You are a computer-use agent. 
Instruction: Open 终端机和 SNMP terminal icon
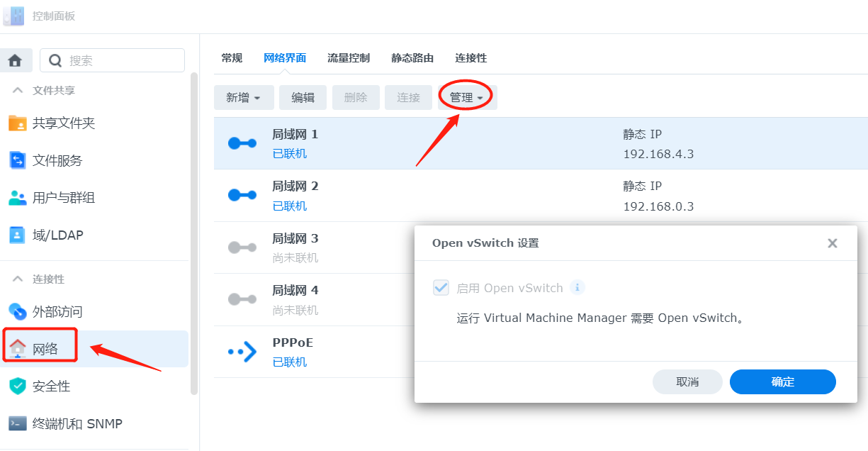18,424
